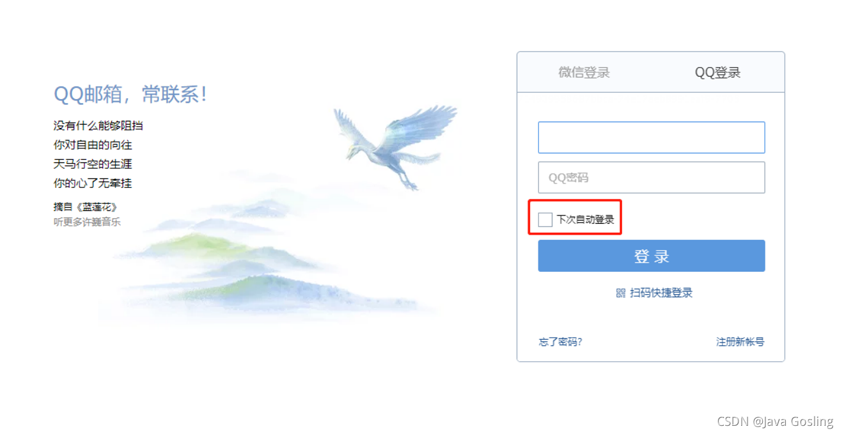
Task: Focus the empty QQ account input field
Action: [x=651, y=137]
